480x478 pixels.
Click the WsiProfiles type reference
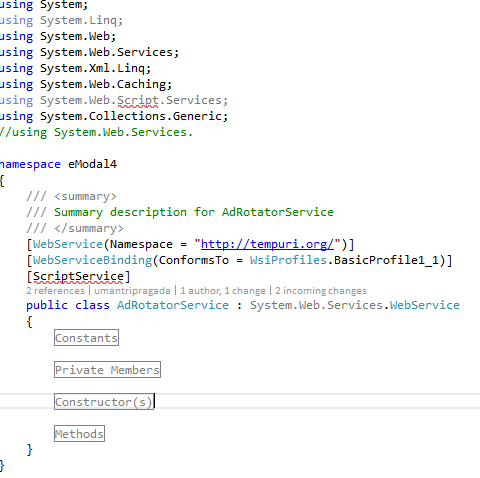coord(288,260)
